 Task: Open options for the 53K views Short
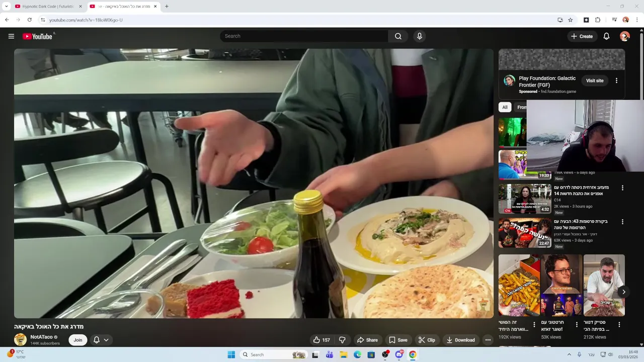577,325
